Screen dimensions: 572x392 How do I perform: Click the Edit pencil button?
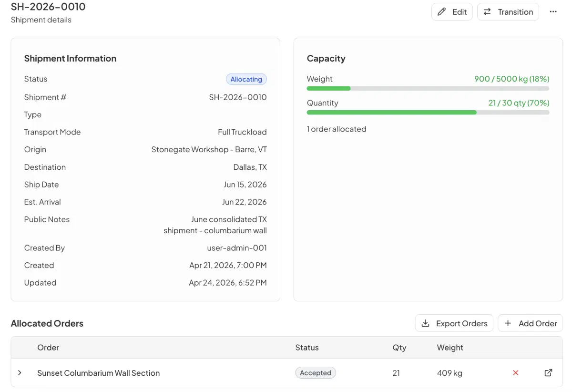click(x=452, y=12)
